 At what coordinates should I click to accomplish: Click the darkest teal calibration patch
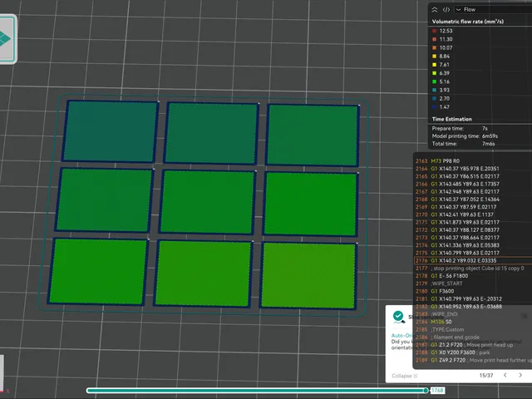coord(111,131)
